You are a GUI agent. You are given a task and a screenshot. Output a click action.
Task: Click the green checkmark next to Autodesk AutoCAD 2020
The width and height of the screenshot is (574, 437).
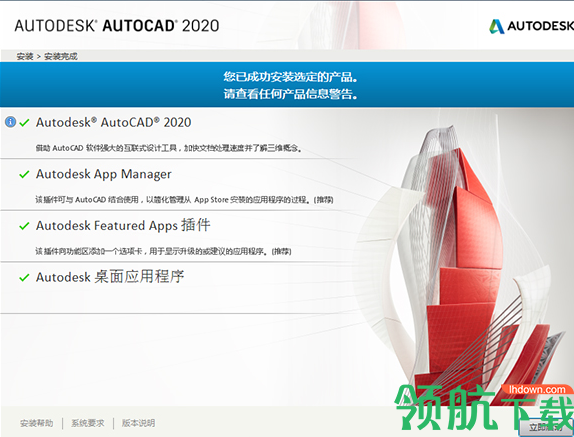pyautogui.click(x=24, y=123)
